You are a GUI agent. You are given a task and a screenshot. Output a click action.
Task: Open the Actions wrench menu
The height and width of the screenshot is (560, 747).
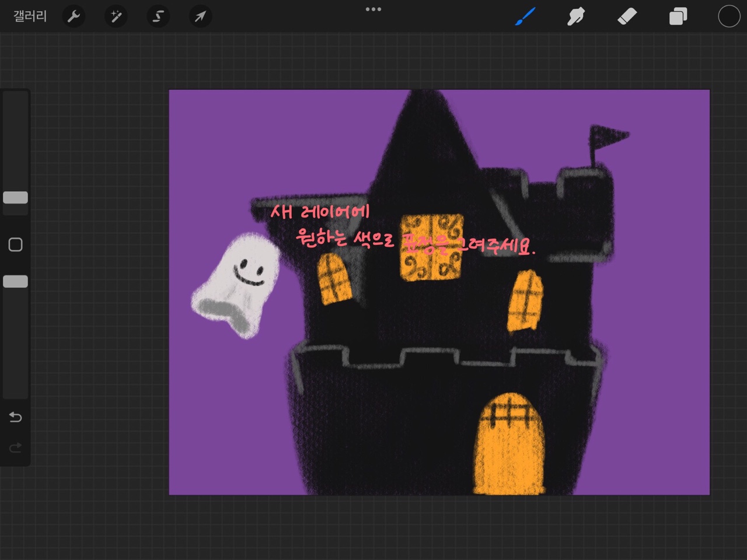click(x=74, y=16)
